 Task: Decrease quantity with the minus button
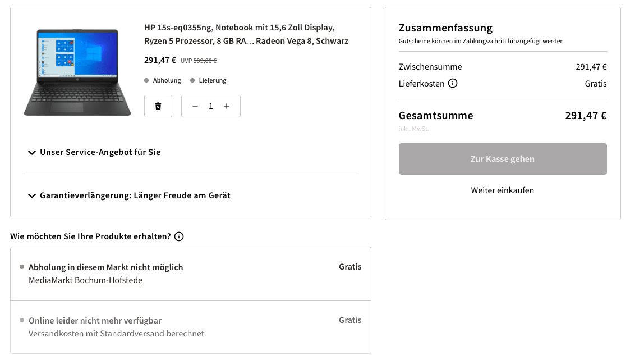[195, 106]
